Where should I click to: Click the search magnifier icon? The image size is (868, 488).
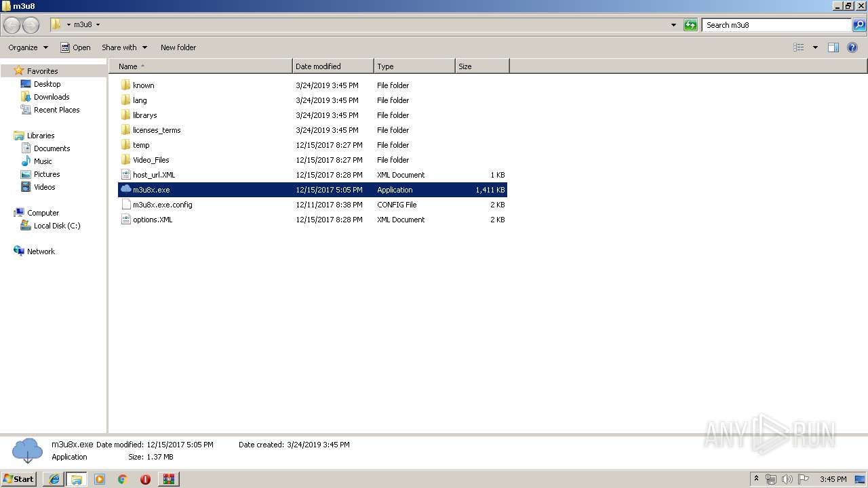point(859,25)
